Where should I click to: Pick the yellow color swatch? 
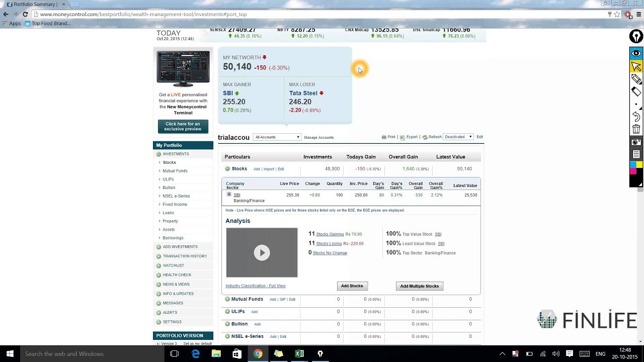[x=639, y=165]
